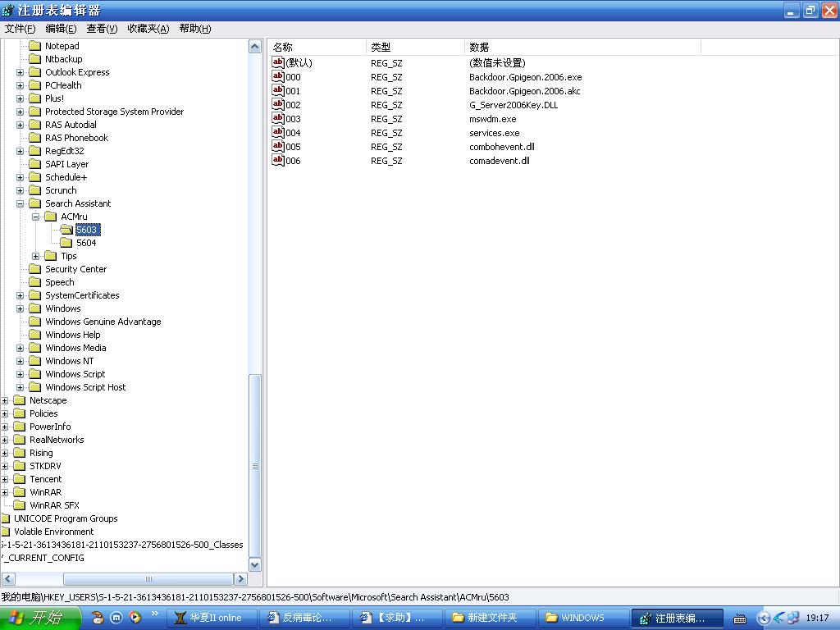Click the Windows Genuine Advantage folder icon

click(34, 322)
